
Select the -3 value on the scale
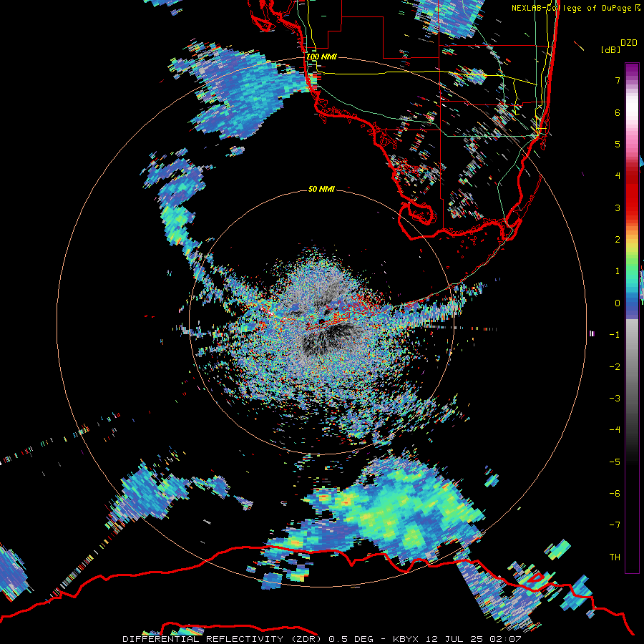(615, 398)
